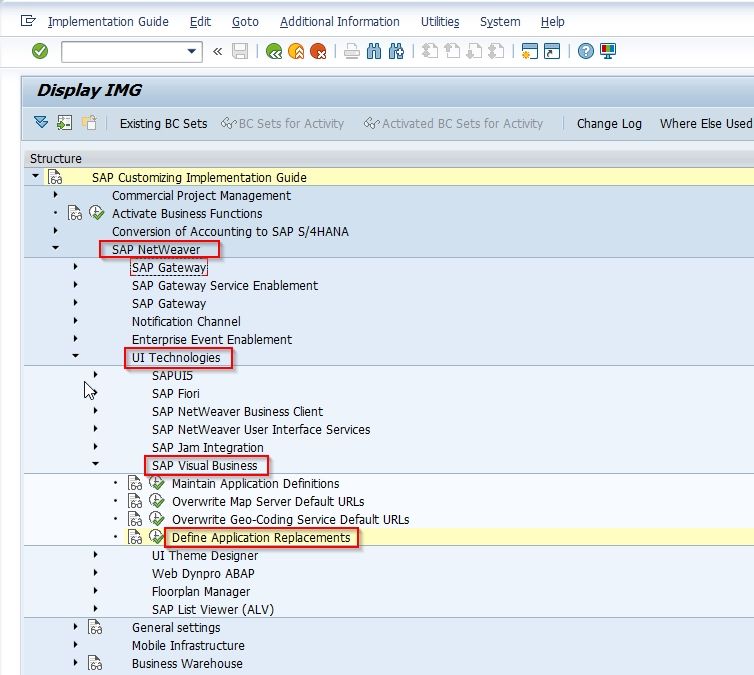Click the orange Exit icon

[x=296, y=51]
